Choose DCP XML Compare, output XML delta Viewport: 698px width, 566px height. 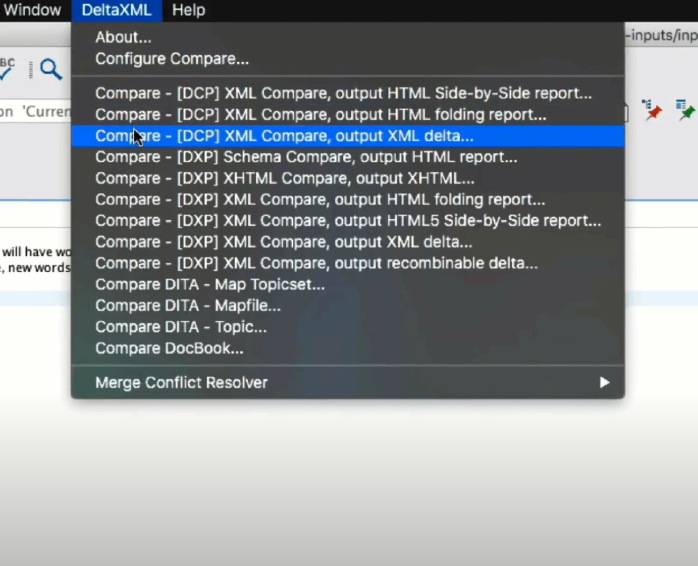point(284,136)
